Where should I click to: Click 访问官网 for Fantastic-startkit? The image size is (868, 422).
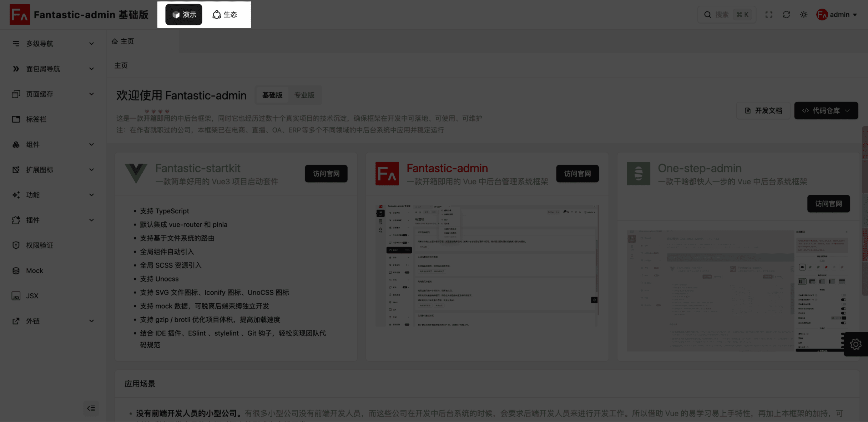pos(326,174)
